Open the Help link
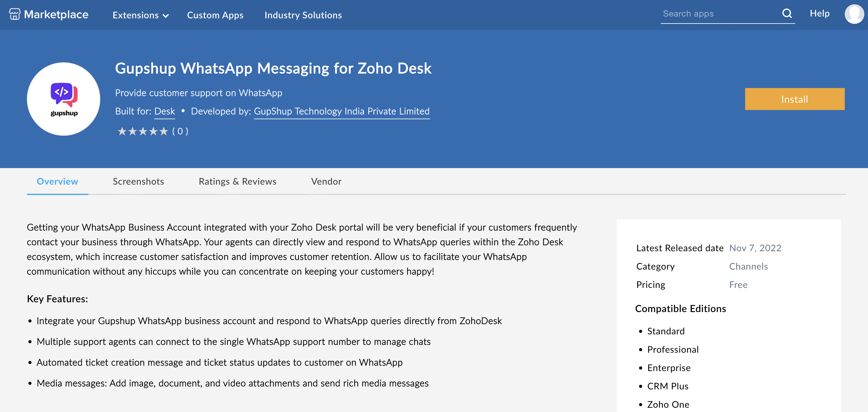 819,13
